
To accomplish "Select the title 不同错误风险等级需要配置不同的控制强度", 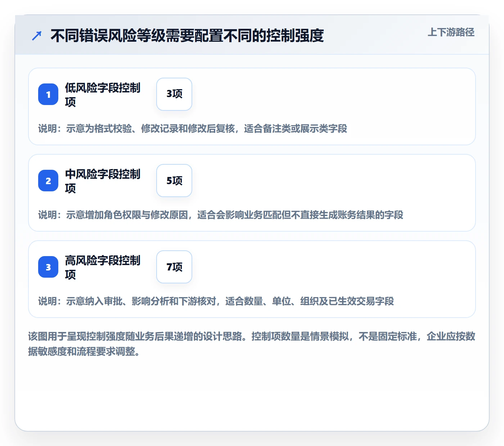I will pos(187,36).
